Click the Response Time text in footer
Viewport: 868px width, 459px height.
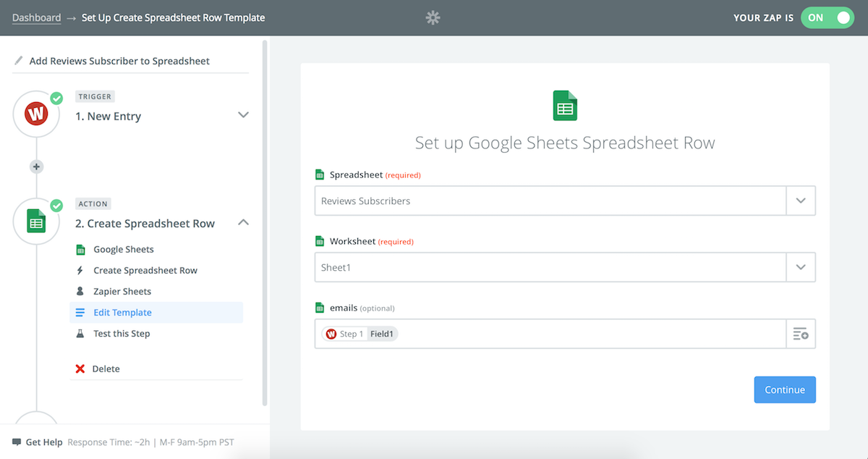(x=150, y=442)
